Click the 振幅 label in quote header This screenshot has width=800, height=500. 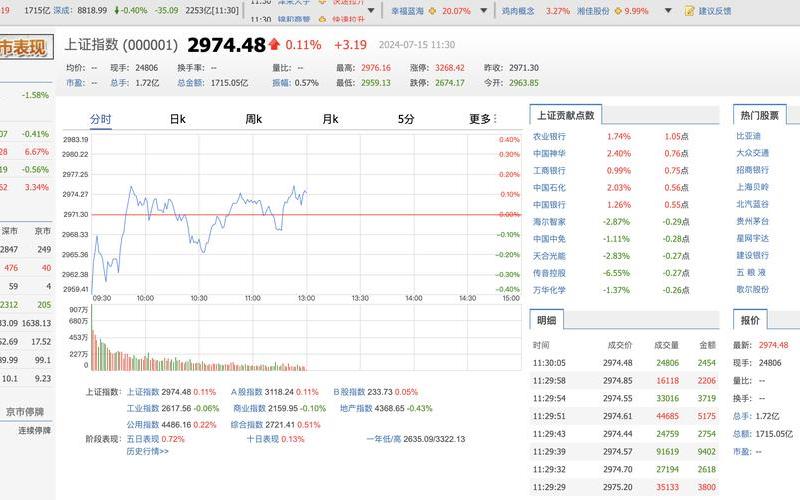click(281, 83)
